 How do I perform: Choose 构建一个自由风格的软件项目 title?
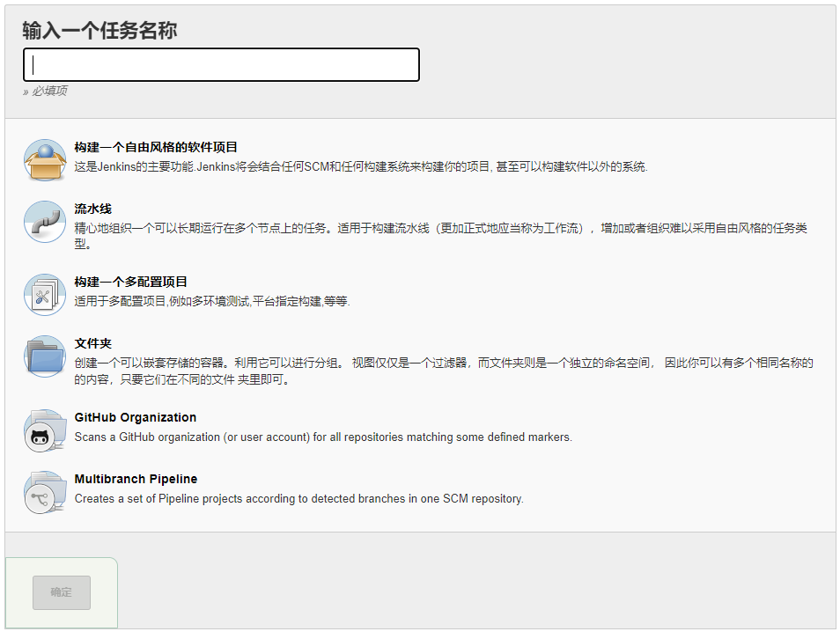click(x=156, y=147)
